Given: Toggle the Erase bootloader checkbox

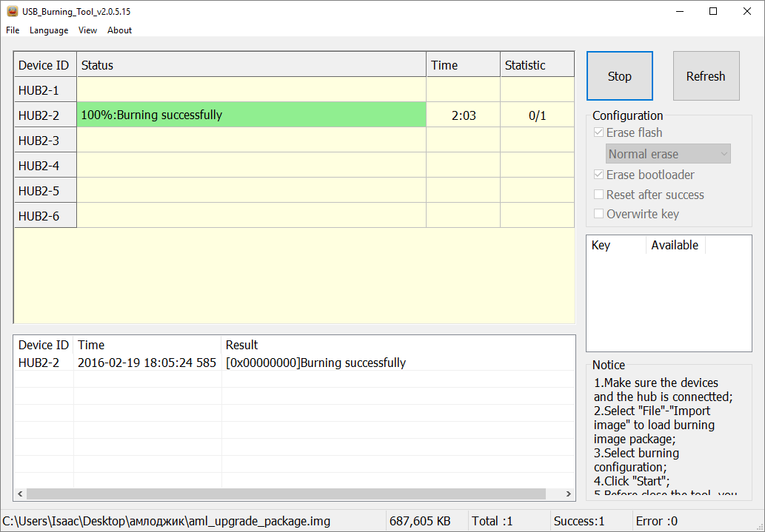Looking at the screenshot, I should [x=598, y=175].
